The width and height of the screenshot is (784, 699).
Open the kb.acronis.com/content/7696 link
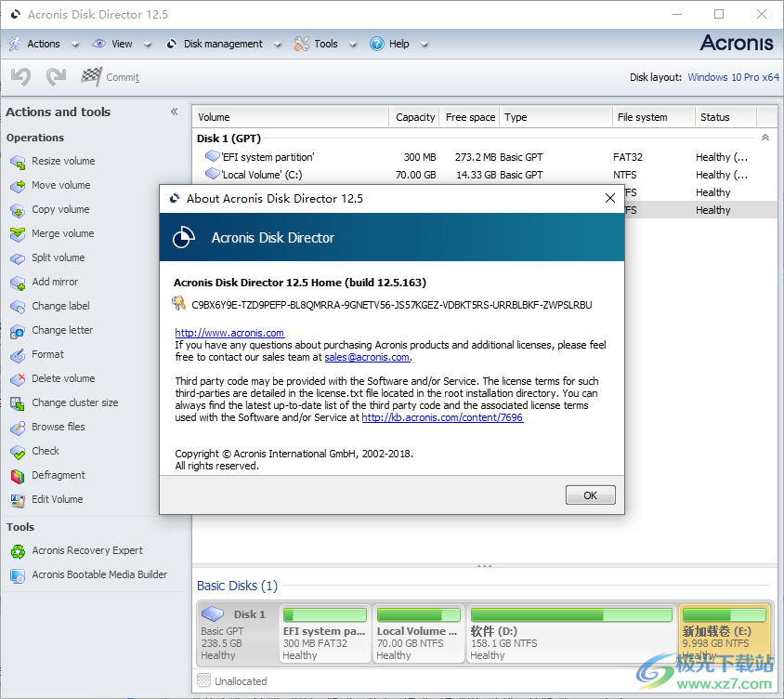(442, 417)
